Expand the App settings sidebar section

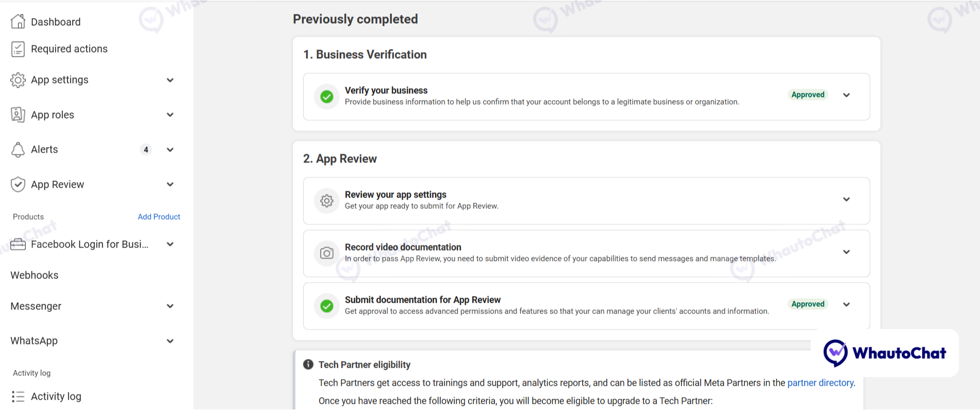point(170,80)
